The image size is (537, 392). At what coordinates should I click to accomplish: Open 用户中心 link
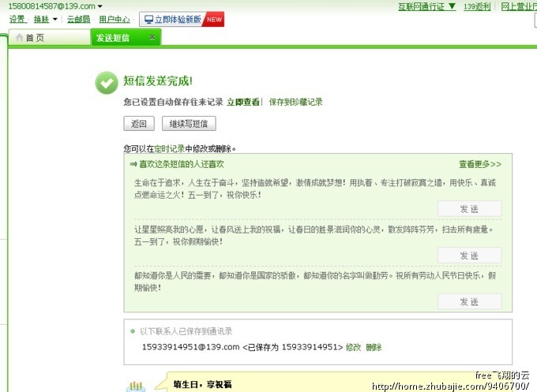pos(115,19)
